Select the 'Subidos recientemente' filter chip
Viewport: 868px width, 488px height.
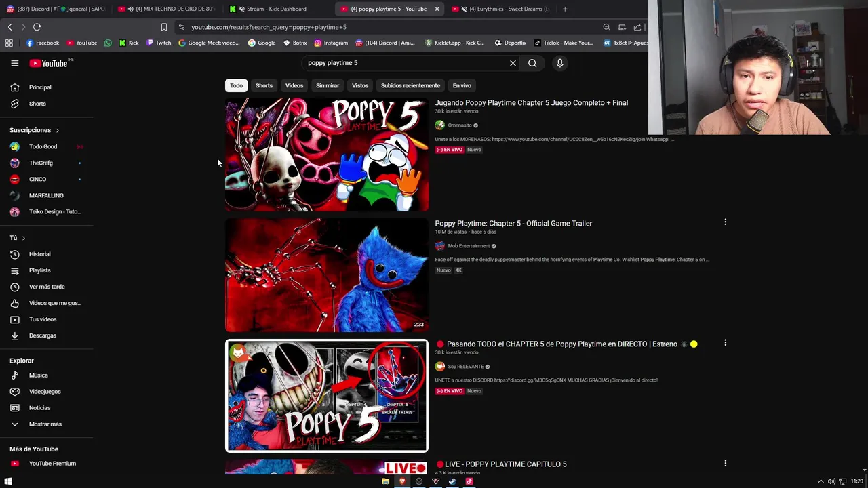pyautogui.click(x=410, y=85)
